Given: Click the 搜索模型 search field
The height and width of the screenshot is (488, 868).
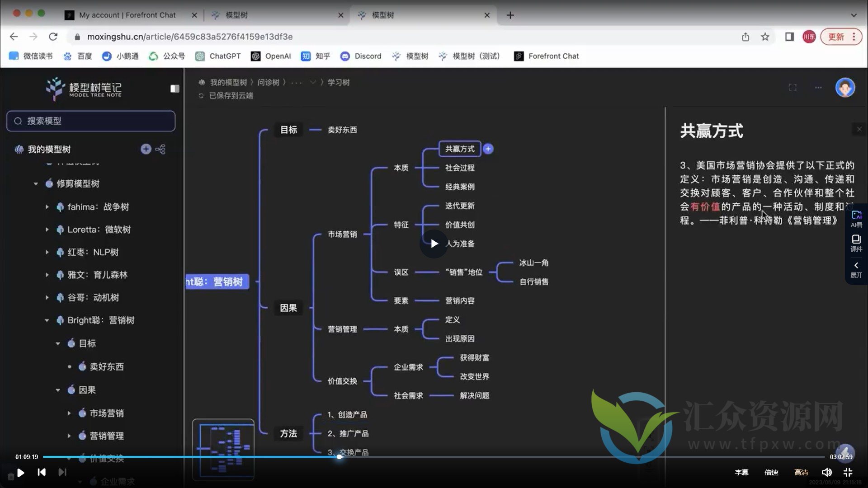Looking at the screenshot, I should (91, 121).
